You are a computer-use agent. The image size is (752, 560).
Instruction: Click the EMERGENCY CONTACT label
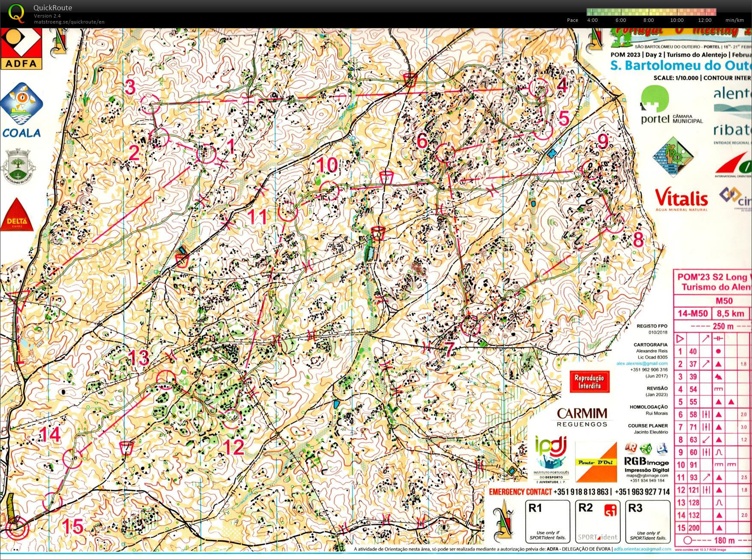coord(520,492)
